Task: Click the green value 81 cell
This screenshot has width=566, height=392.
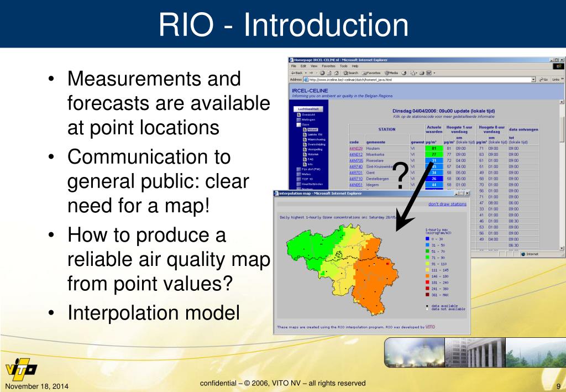Action: (x=434, y=148)
